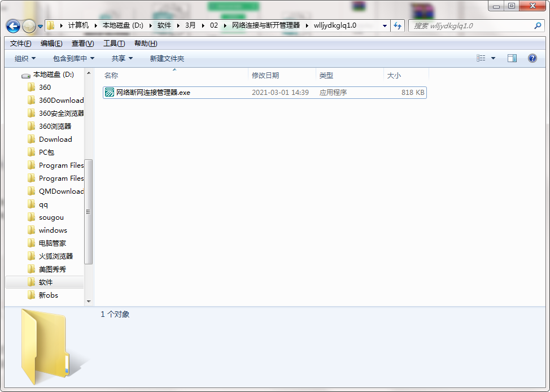
Task: Click the qq folder icon in tree
Action: click(x=31, y=204)
